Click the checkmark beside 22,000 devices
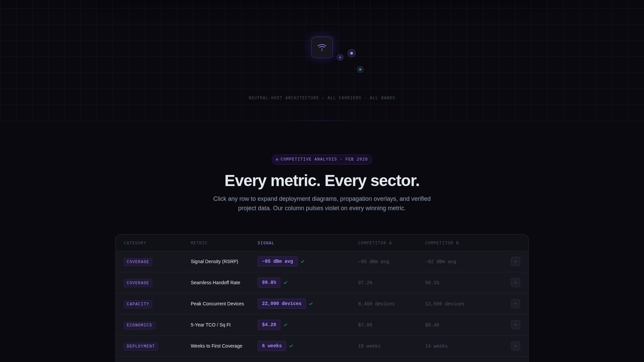 311,304
